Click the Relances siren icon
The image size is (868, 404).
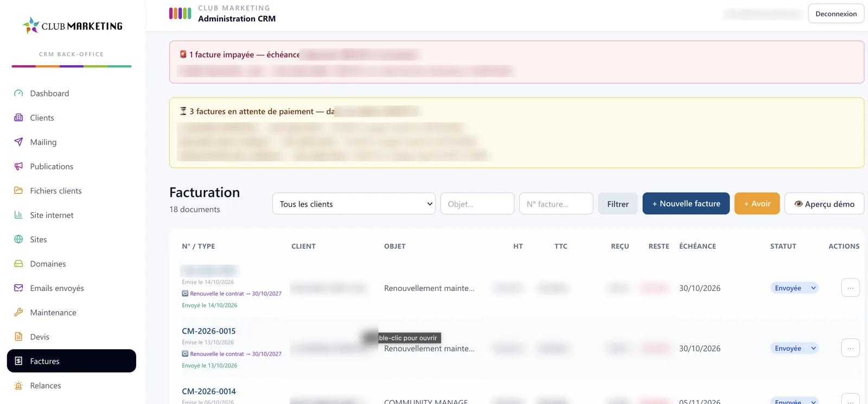tap(18, 386)
